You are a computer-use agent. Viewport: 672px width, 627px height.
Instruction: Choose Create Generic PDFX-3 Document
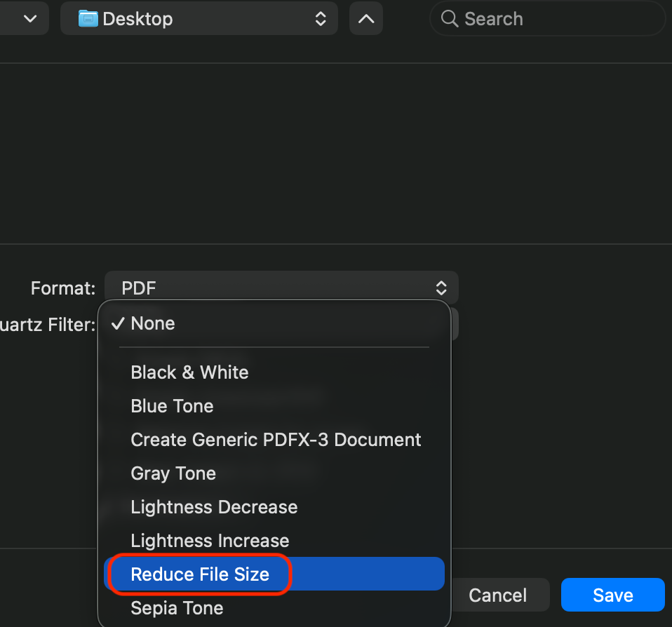point(276,440)
